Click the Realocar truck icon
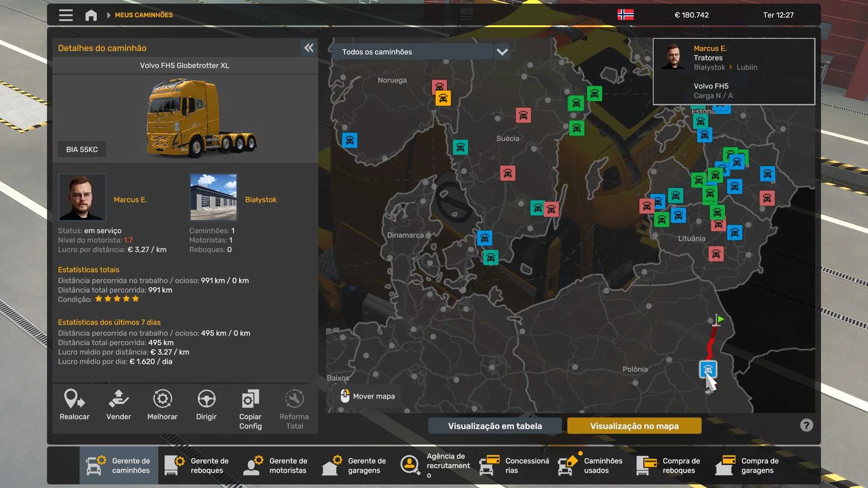This screenshot has height=488, width=868. [x=75, y=399]
